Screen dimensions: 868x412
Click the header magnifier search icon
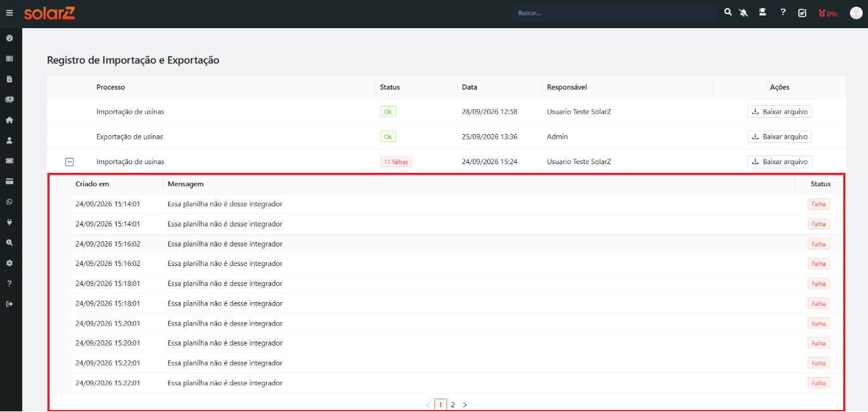728,12
